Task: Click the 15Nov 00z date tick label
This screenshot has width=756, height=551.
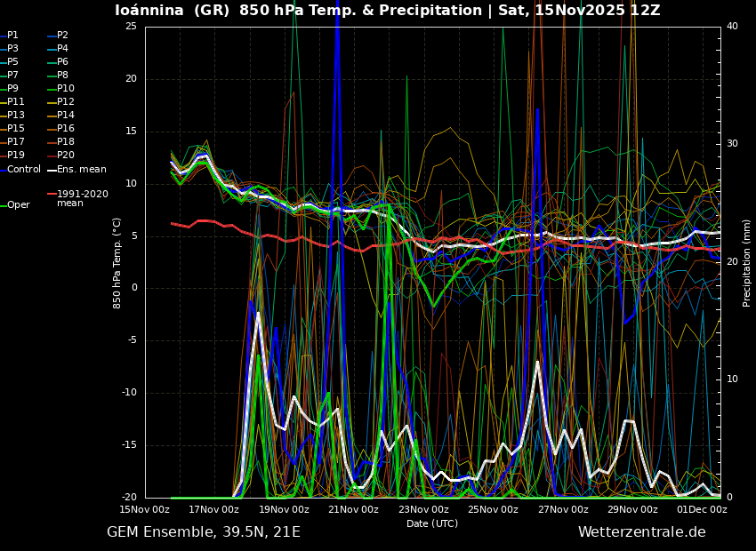Action: pyautogui.click(x=145, y=509)
